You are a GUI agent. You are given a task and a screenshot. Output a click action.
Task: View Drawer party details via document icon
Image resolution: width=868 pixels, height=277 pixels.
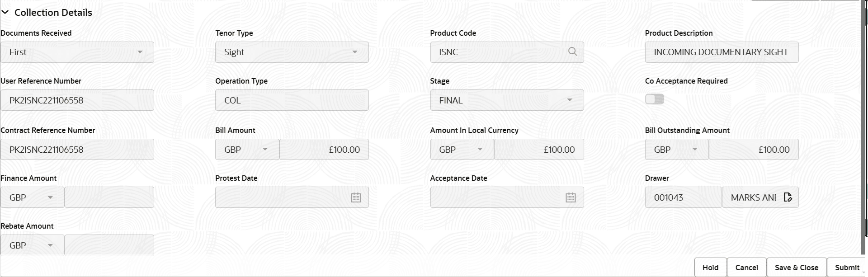[788, 197]
